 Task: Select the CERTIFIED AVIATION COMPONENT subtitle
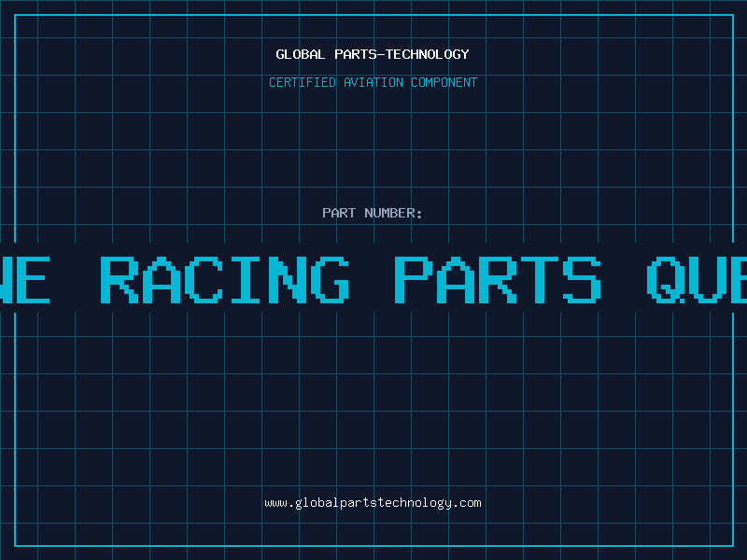tap(373, 82)
